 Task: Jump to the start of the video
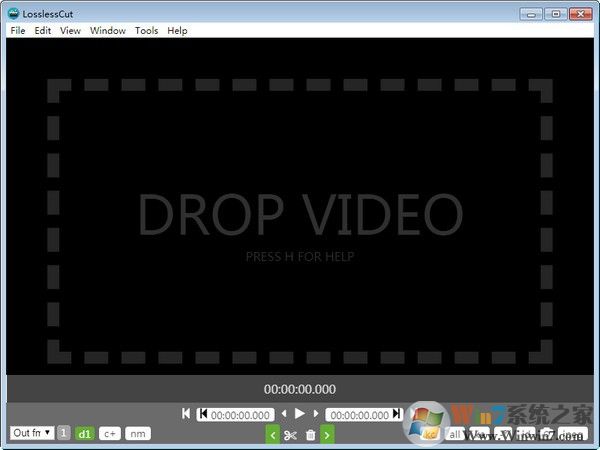[x=186, y=414]
